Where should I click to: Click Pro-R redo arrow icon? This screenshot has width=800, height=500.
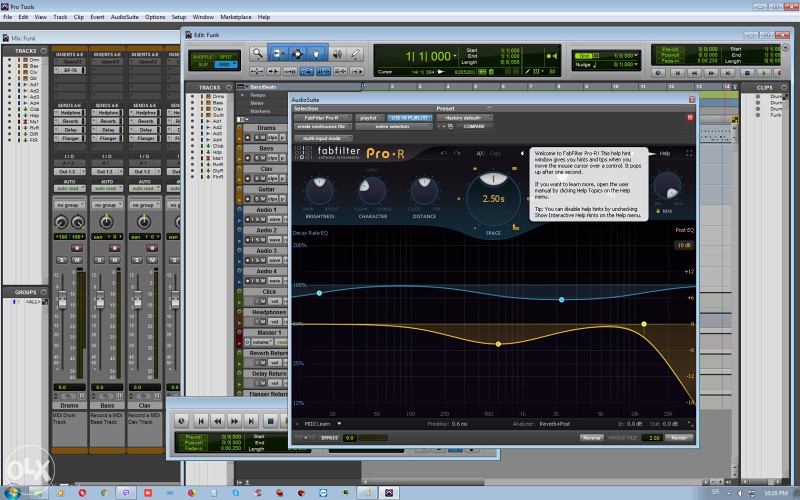click(457, 153)
